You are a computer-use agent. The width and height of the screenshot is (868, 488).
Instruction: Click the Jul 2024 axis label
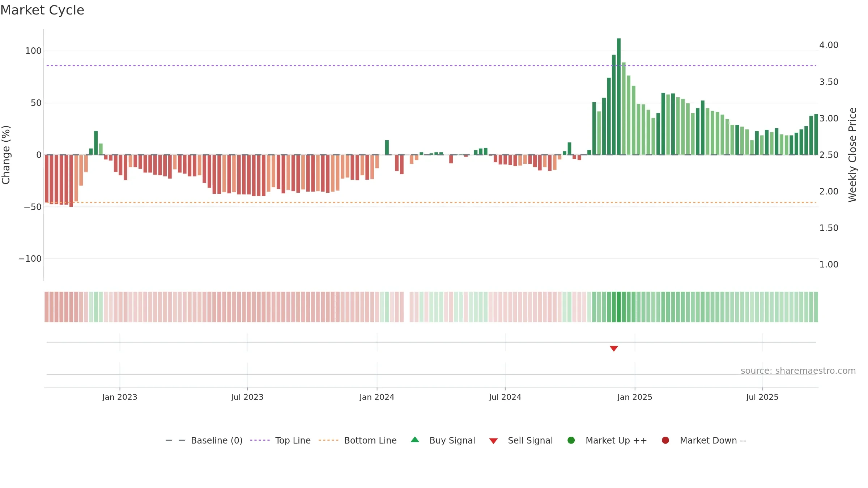(505, 397)
